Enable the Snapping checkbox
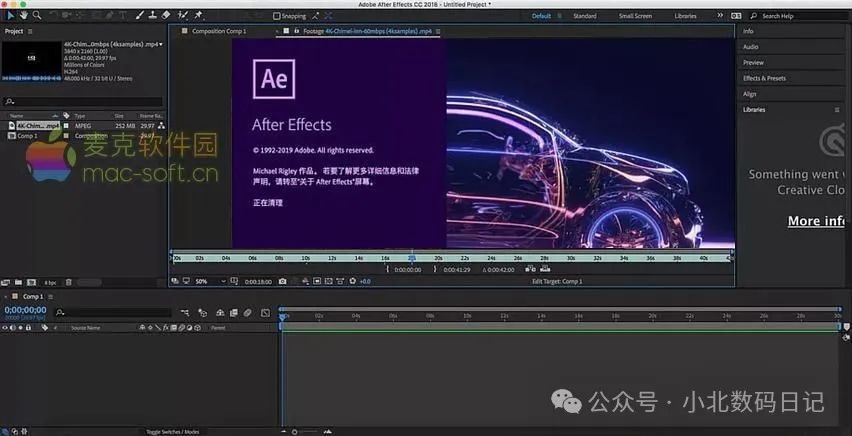This screenshot has width=852, height=436. 277,16
